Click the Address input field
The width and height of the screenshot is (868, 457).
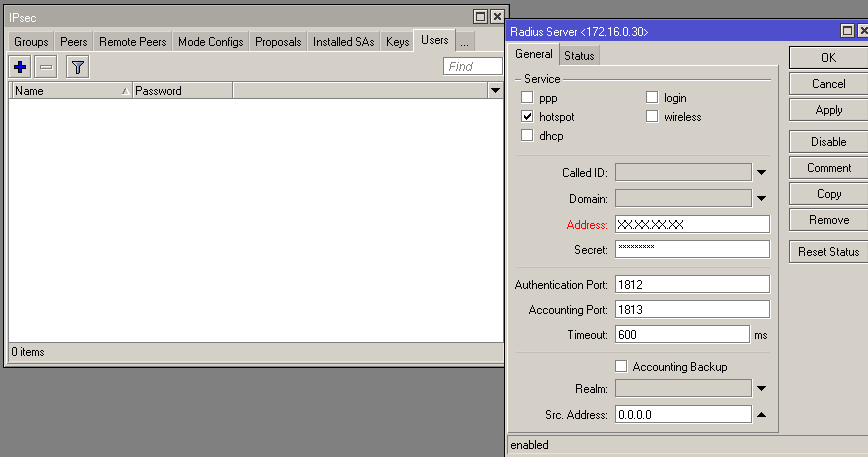692,224
